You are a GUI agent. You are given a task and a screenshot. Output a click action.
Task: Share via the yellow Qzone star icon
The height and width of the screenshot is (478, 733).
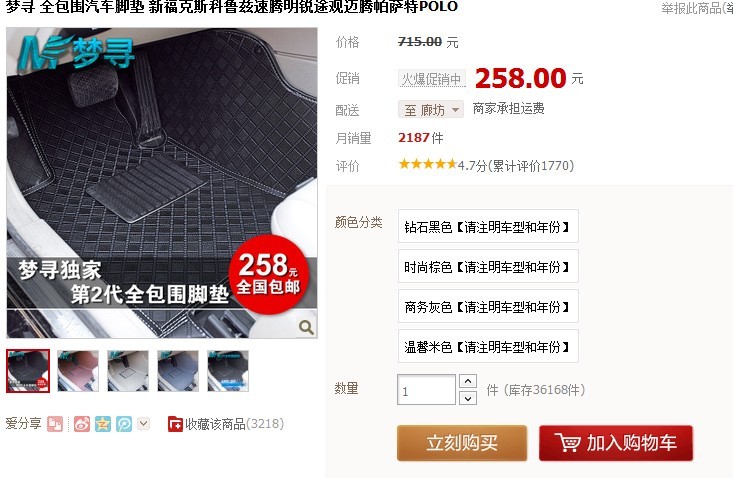pos(103,424)
